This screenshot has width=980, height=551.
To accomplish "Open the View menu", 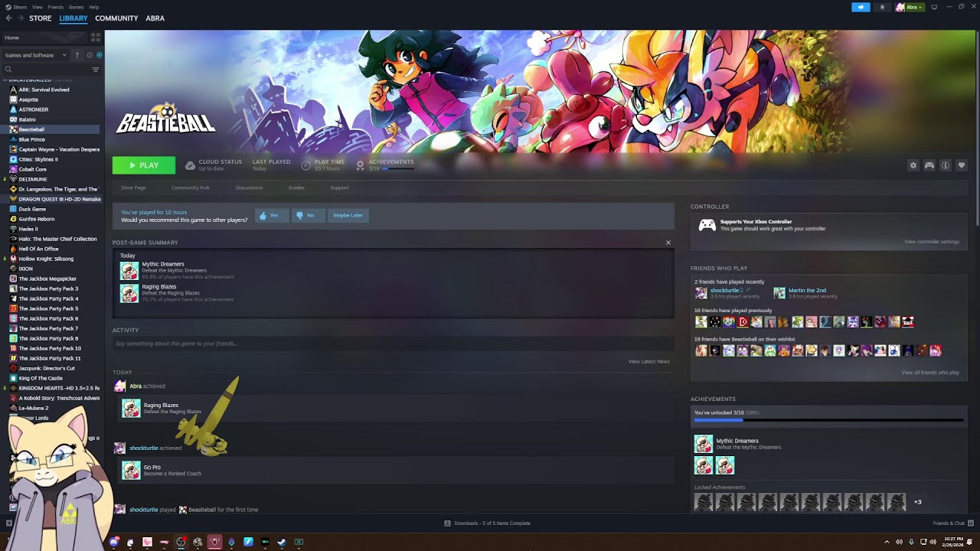I will pos(38,7).
